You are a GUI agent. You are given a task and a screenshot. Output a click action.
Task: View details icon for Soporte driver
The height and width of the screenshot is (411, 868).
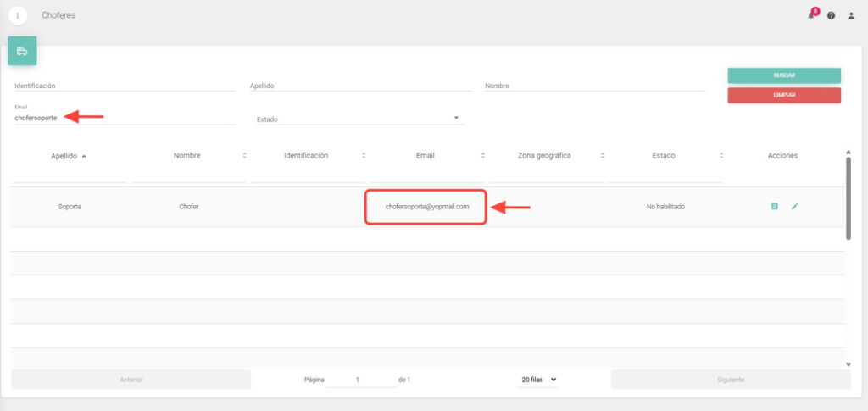pos(774,206)
